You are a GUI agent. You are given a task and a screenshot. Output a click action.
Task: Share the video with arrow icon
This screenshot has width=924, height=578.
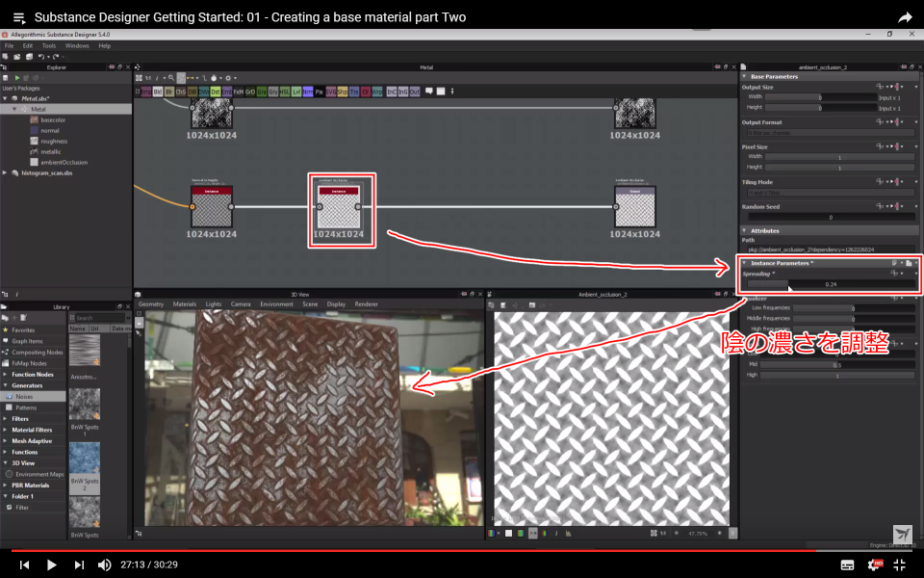pos(905,17)
